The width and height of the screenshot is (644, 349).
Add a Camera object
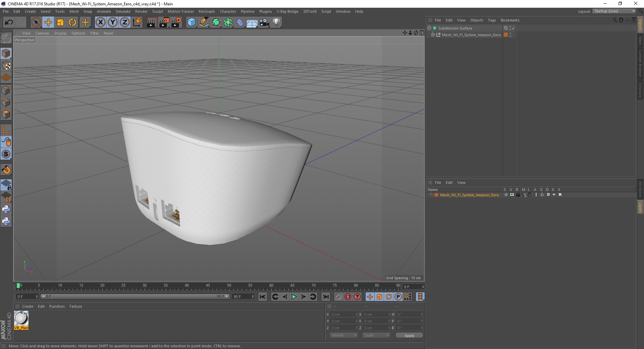(x=264, y=22)
